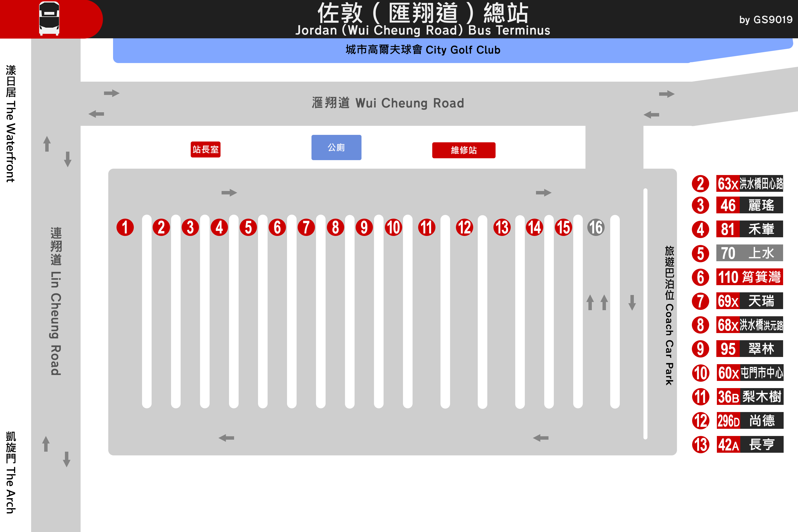The height and width of the screenshot is (532, 798).
Task: Select route 63x 洪水橋田心路 legend entry
Action: [750, 184]
